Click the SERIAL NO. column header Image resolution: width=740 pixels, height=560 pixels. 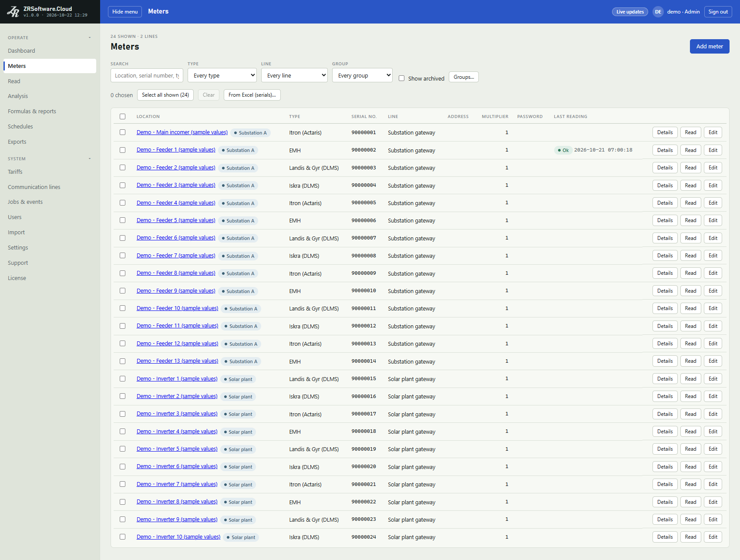[364, 117]
